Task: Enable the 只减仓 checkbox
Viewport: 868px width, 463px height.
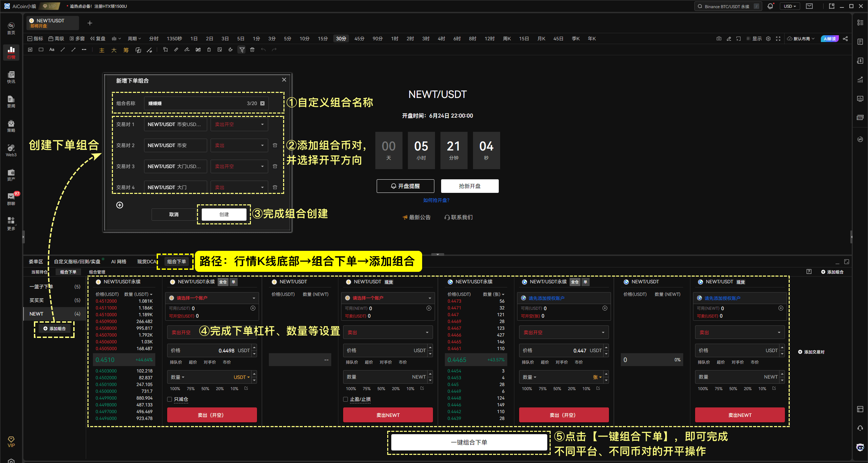Action: 170,399
